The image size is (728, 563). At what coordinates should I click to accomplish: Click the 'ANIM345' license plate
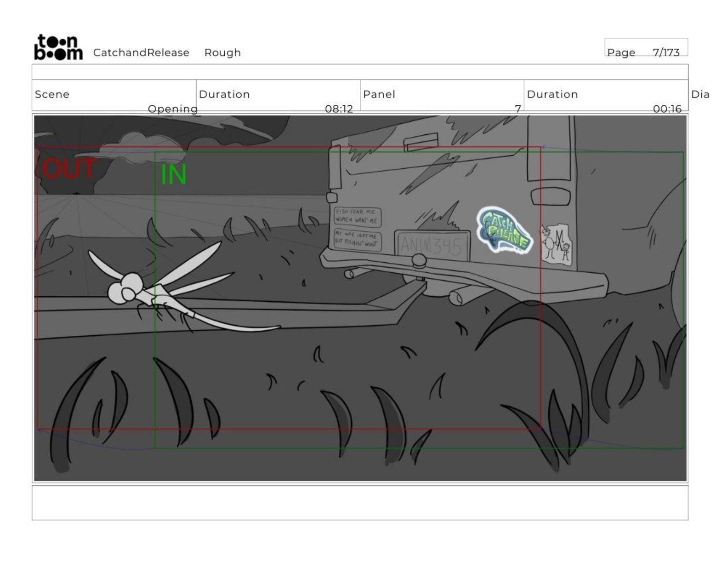[x=432, y=245]
